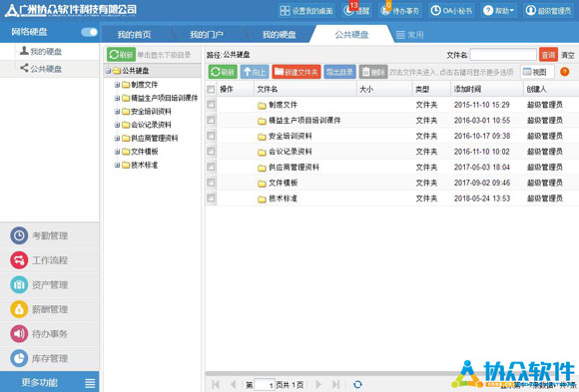The width and height of the screenshot is (579, 392).
Task: Focus the 文件名 search input field
Action: 503,55
